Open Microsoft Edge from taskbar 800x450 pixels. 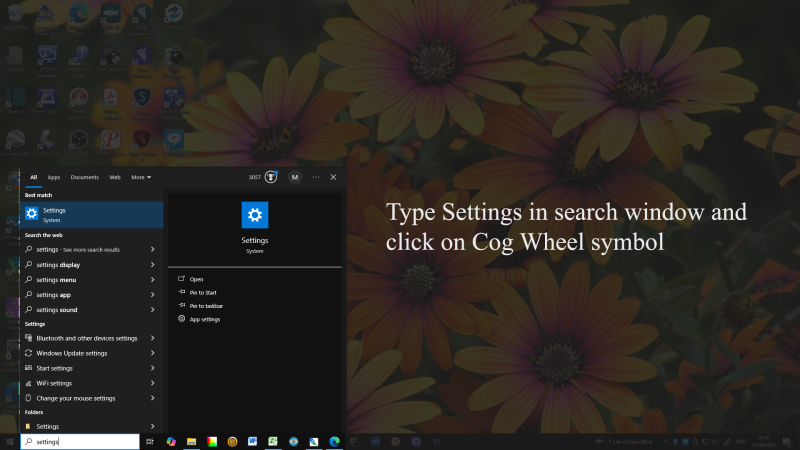pyautogui.click(x=334, y=441)
